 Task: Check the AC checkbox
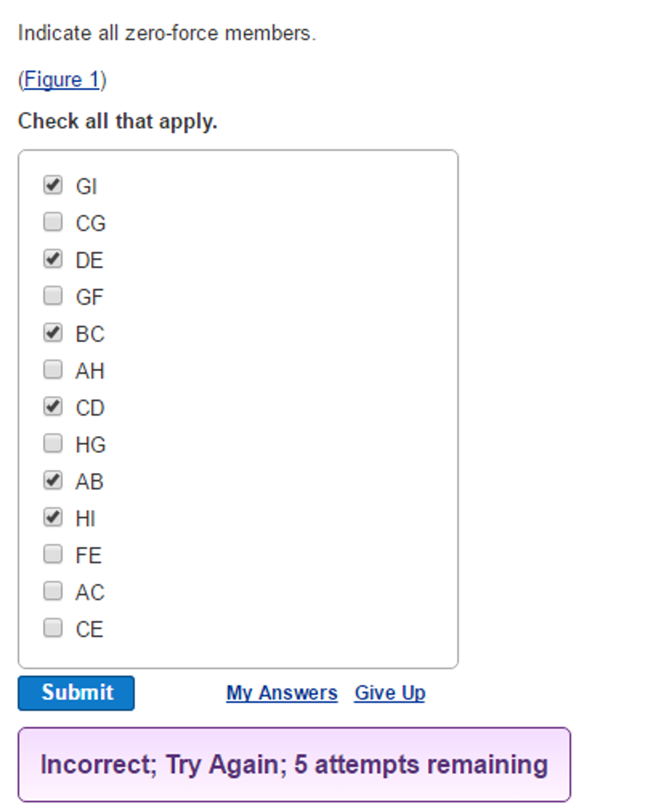52,591
